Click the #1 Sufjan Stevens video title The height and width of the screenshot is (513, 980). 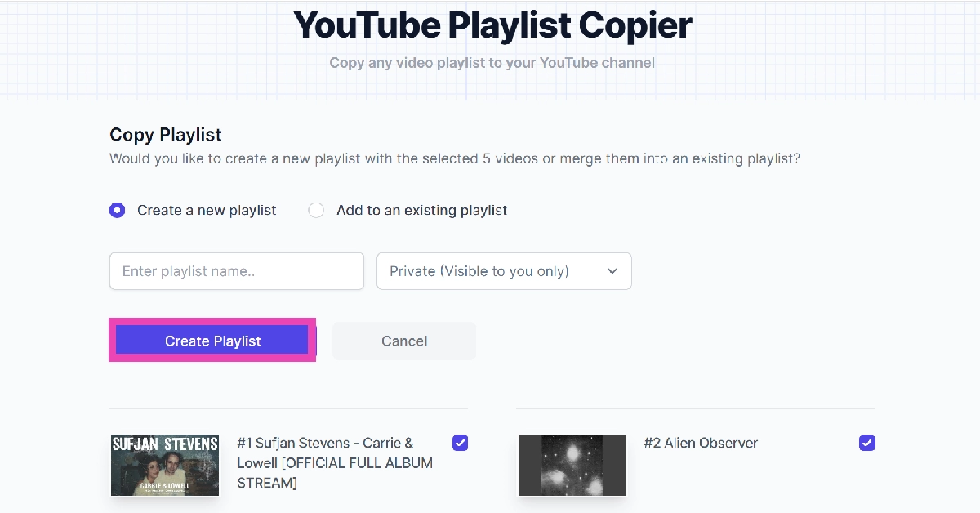click(x=336, y=462)
